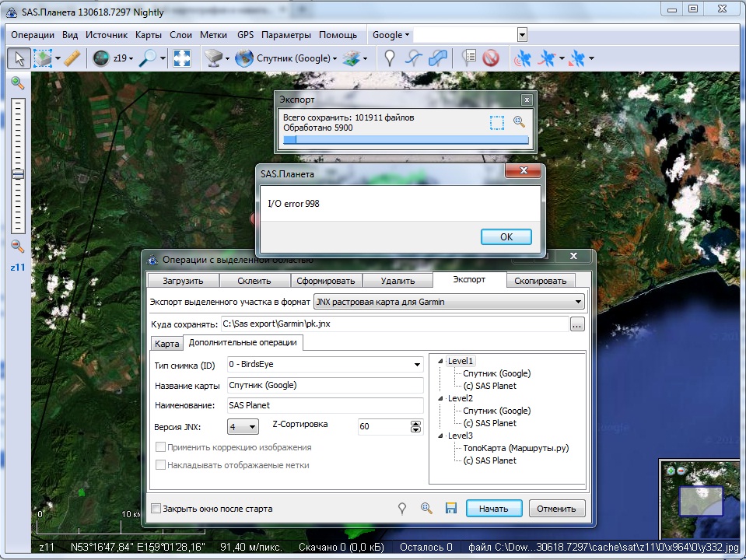Toggle 'Применить коррекцию изображения' checkbox

tap(161, 447)
